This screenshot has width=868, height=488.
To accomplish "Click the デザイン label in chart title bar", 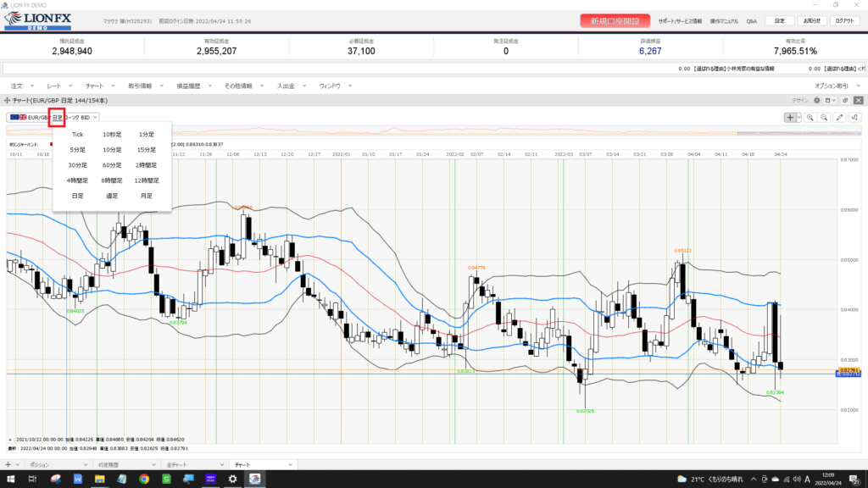I will click(799, 101).
